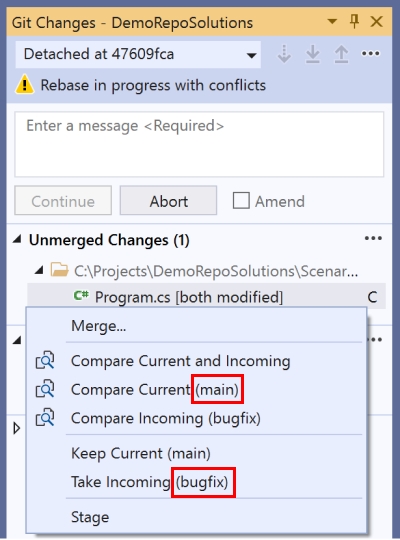Select Compare Current and Incoming

coord(181,361)
